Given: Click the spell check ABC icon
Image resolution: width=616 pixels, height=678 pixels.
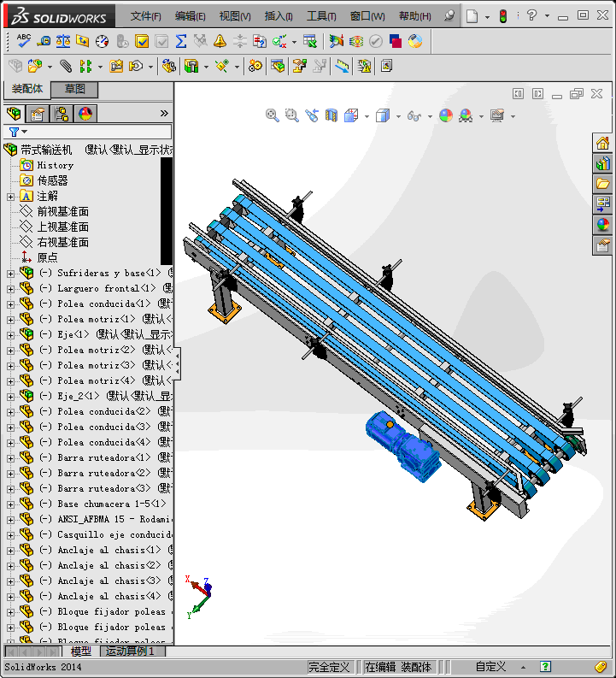Looking at the screenshot, I should point(23,40).
